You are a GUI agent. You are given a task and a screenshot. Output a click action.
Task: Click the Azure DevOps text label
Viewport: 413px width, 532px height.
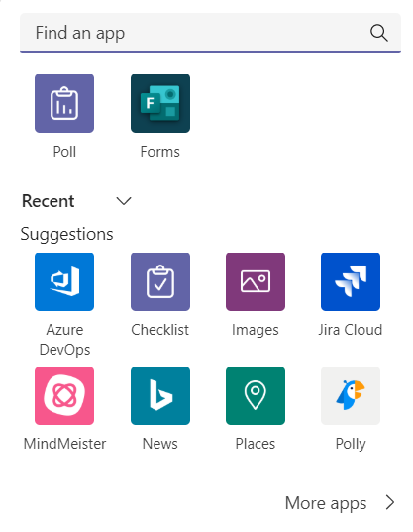tap(64, 340)
